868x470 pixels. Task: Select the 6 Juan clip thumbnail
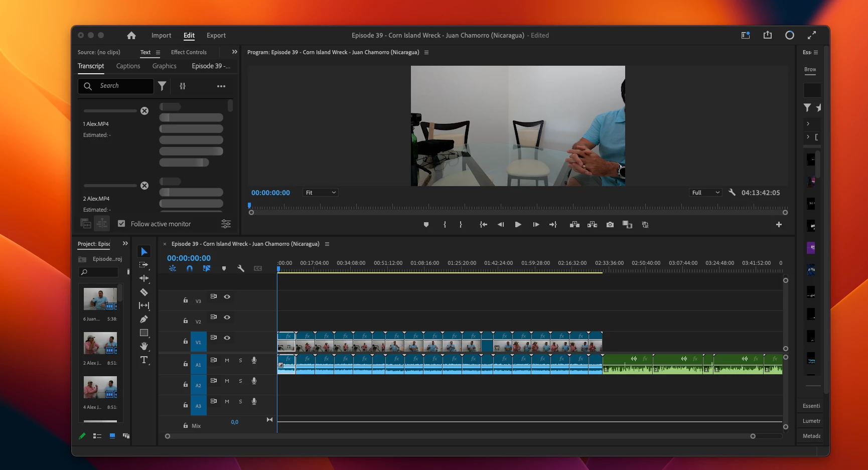pyautogui.click(x=100, y=299)
